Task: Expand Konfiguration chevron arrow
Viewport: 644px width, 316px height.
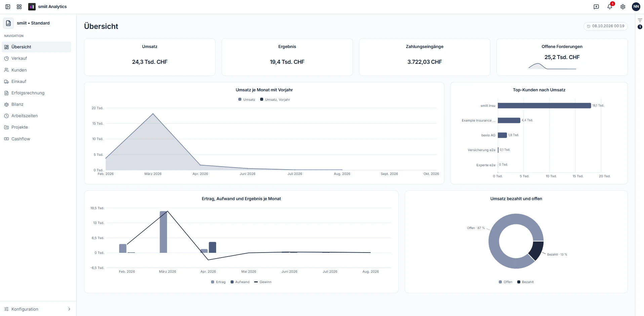Action: coord(69,309)
